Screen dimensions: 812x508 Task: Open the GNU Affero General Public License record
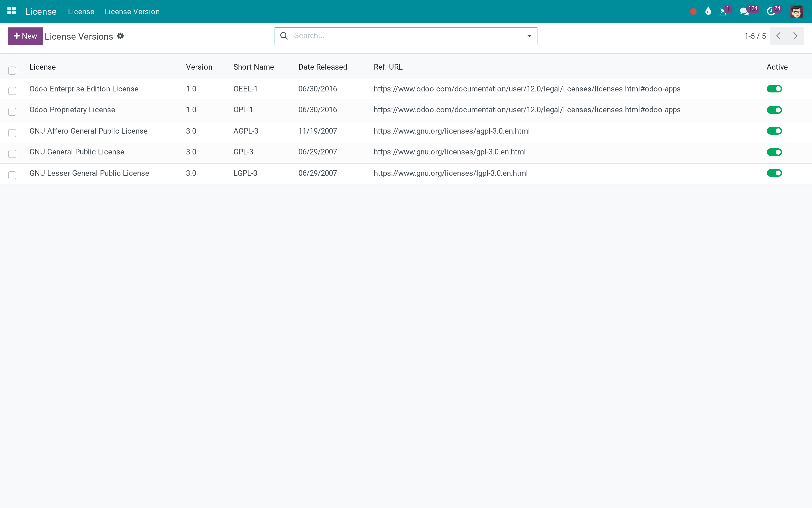click(89, 131)
